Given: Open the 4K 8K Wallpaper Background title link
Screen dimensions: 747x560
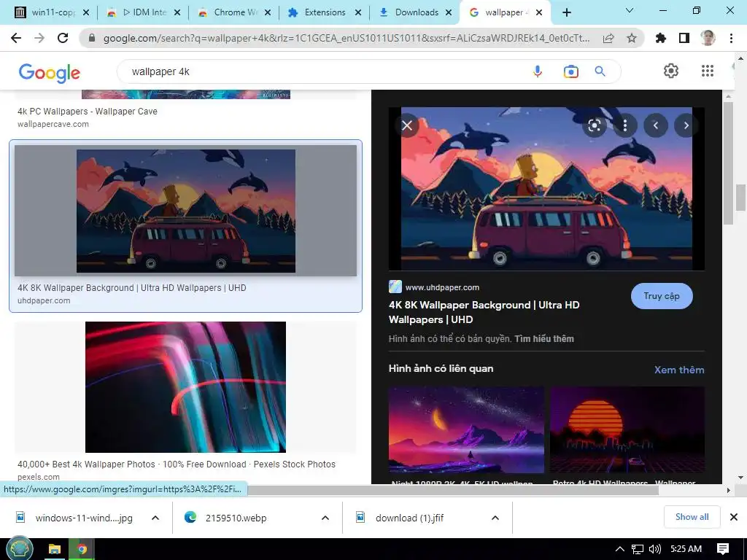Looking at the screenshot, I should pyautogui.click(x=484, y=312).
